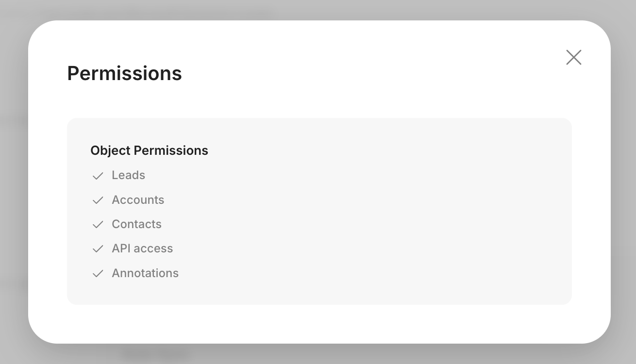The width and height of the screenshot is (636, 364).
Task: Click the blurred text beneath the dialog
Action: [x=154, y=354]
